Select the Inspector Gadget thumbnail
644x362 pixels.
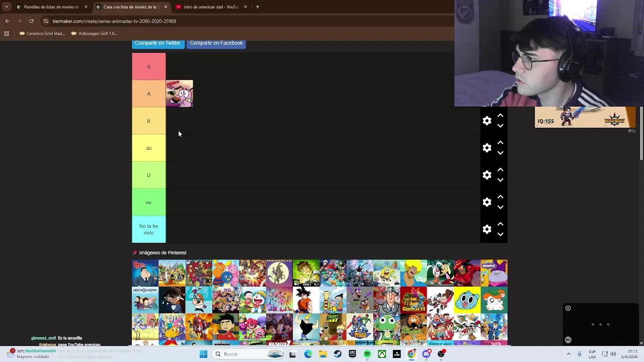point(386,300)
